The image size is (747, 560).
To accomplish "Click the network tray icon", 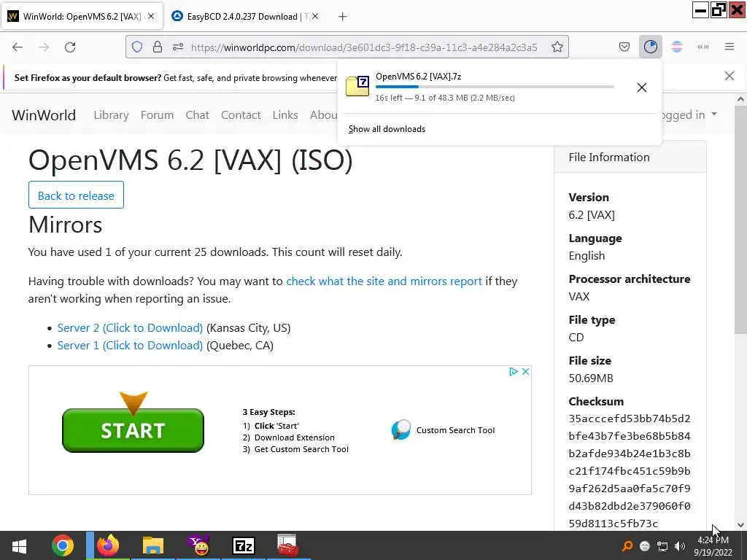I will (662, 546).
